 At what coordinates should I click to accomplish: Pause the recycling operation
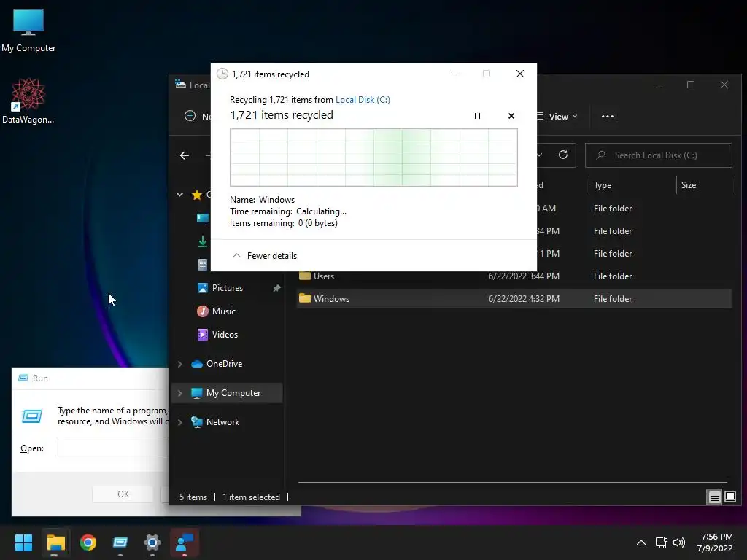[x=477, y=116]
